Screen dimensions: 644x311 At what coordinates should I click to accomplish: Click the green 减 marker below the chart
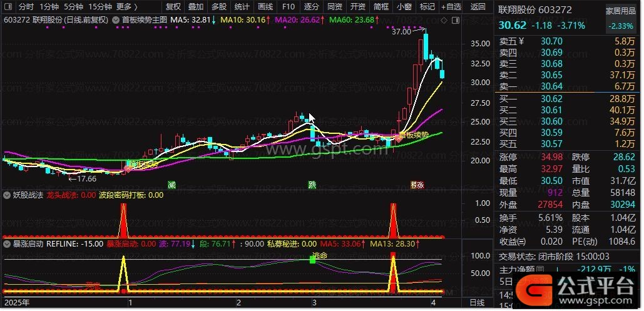[171, 185]
